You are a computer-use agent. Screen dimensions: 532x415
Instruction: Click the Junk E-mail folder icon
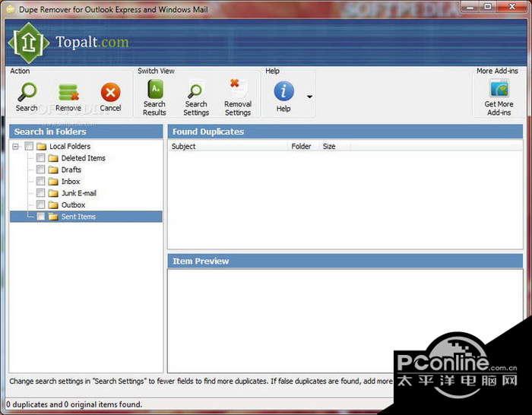point(53,193)
